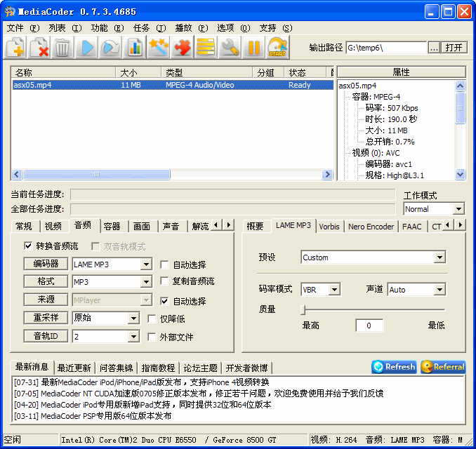Click properties panel scroll down arrow
This screenshot has width=476, height=449.
pyautogui.click(x=461, y=175)
